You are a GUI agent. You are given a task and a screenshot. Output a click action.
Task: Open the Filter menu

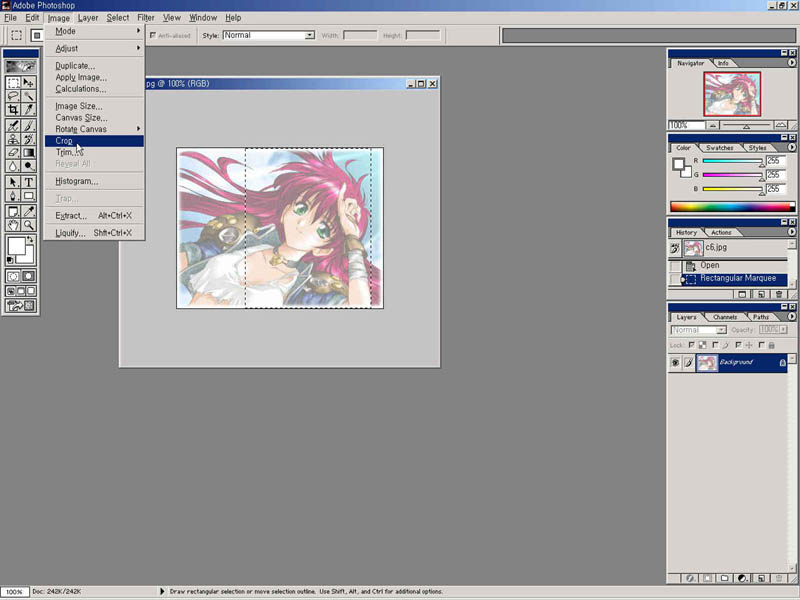coord(145,17)
